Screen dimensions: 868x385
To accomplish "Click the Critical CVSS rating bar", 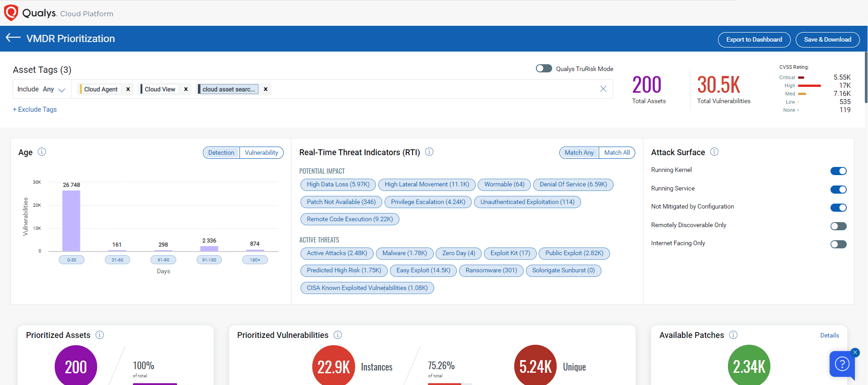I will coord(801,77).
